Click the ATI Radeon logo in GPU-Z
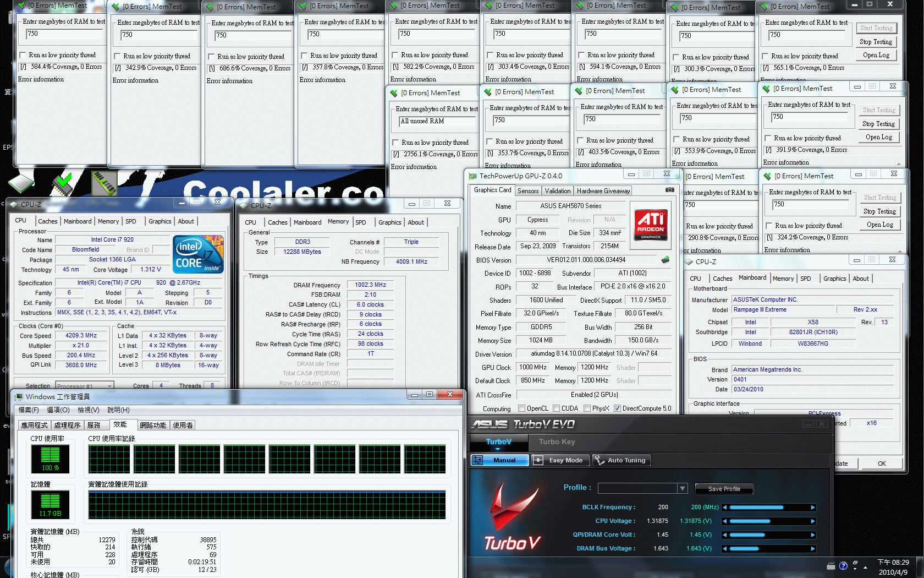The height and width of the screenshot is (578, 924). point(651,224)
